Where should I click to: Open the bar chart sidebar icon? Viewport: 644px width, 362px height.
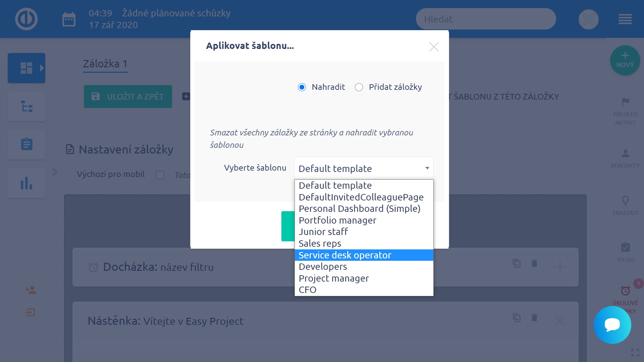pos(26,183)
